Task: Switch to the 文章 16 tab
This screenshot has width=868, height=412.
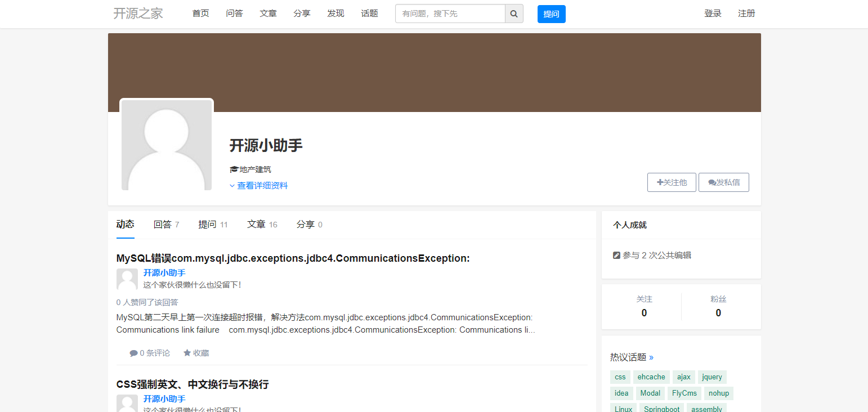Action: 262,225
